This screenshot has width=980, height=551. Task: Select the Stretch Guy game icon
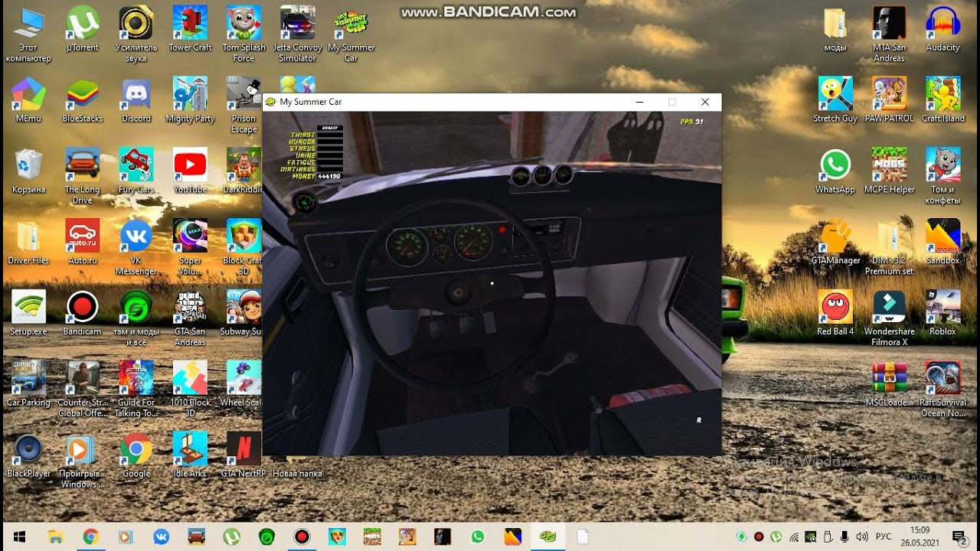pos(835,100)
